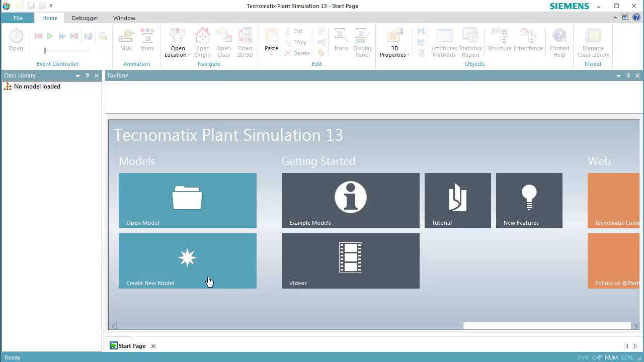Collapse the ribbon with the chevron arrow
Image resolution: width=644 pixels, height=362 pixels.
point(615,17)
